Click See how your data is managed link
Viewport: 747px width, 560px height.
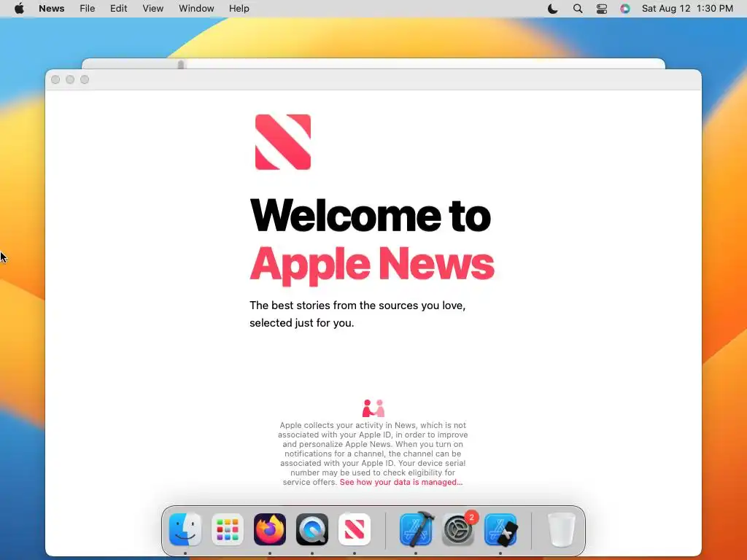(x=401, y=483)
